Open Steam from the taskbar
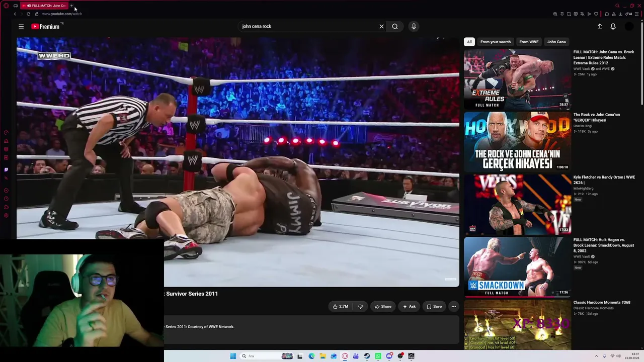 click(x=367, y=356)
